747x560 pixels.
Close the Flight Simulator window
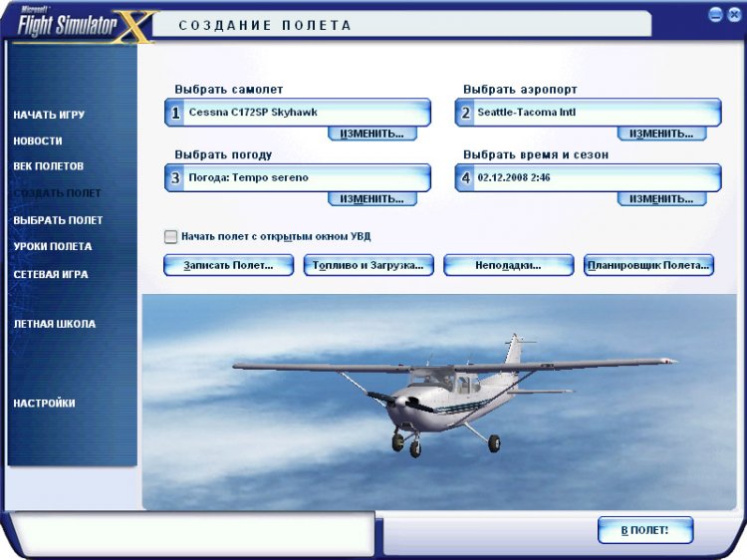[x=736, y=15]
